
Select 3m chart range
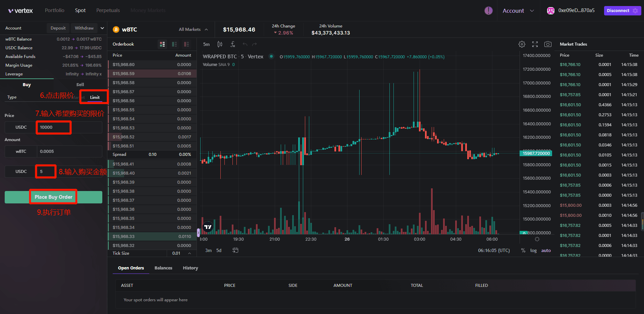click(208, 250)
